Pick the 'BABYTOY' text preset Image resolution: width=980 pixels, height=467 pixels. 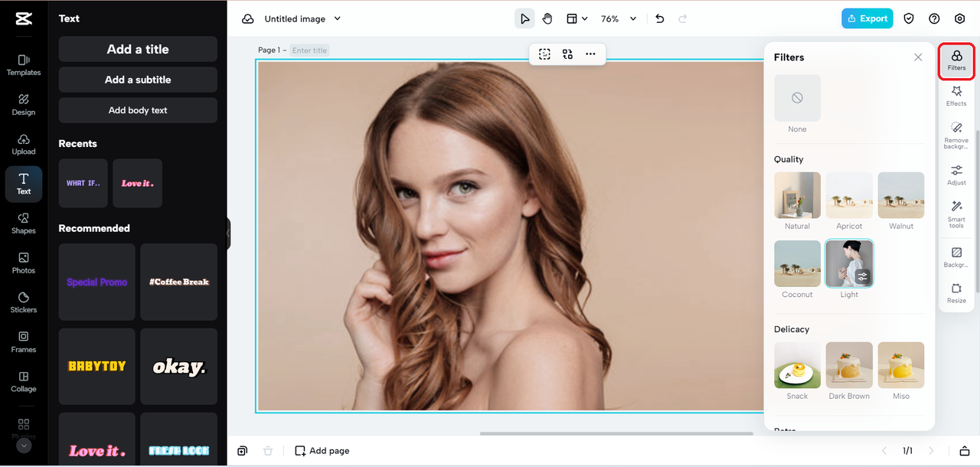click(97, 367)
